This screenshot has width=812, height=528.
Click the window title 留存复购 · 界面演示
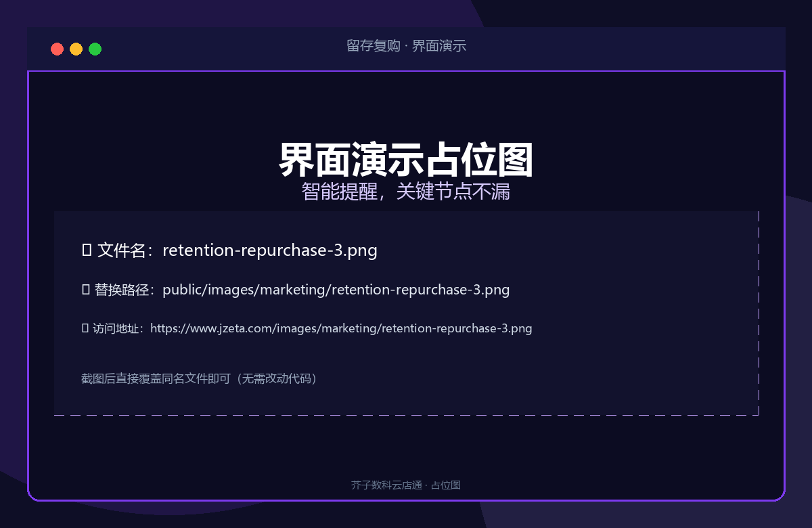coord(406,46)
